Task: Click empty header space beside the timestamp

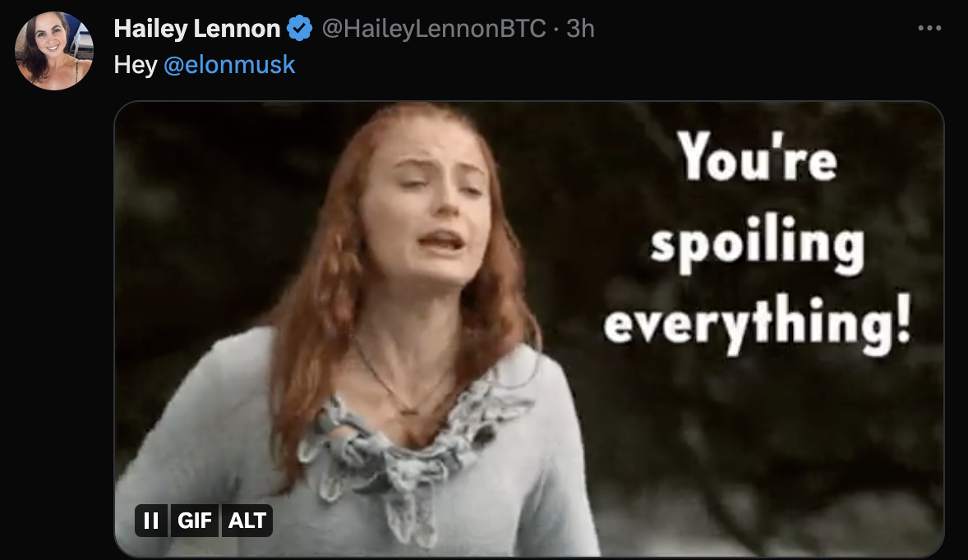Action: pyautogui.click(x=740, y=29)
